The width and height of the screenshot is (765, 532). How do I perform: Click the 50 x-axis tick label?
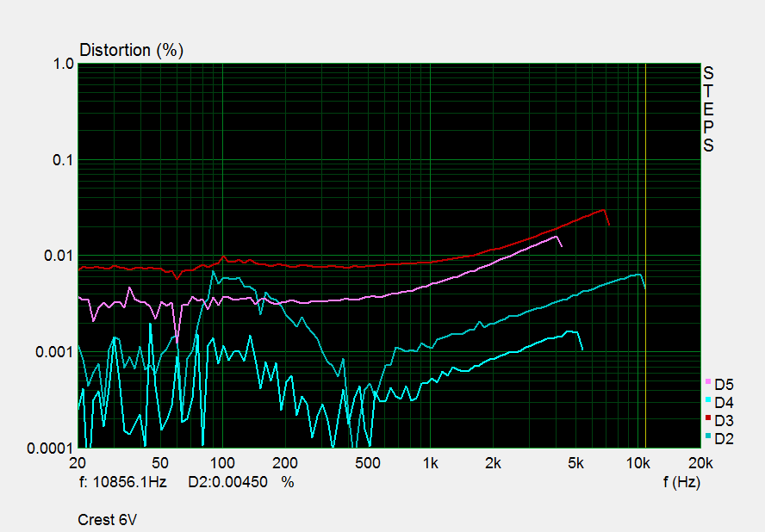click(x=160, y=463)
